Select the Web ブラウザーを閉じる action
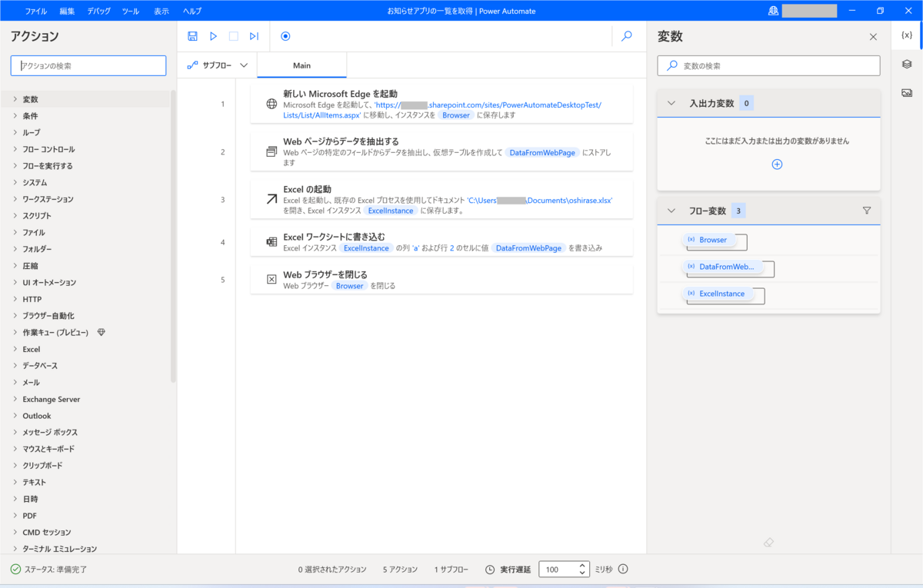This screenshot has width=923, height=588. click(442, 280)
